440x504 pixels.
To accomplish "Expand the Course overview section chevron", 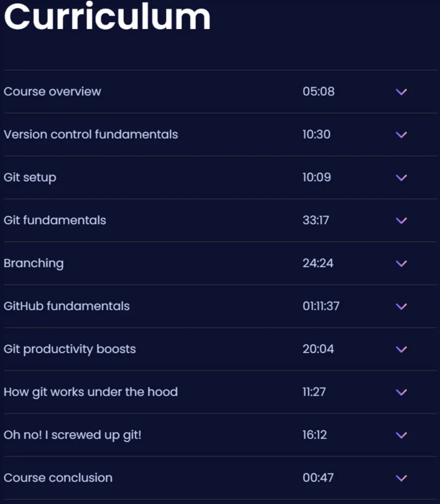I will [x=401, y=92].
